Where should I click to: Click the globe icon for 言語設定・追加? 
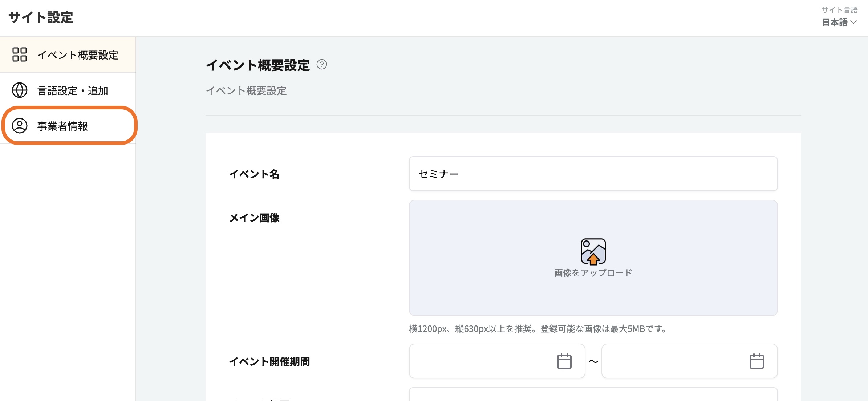coord(20,90)
